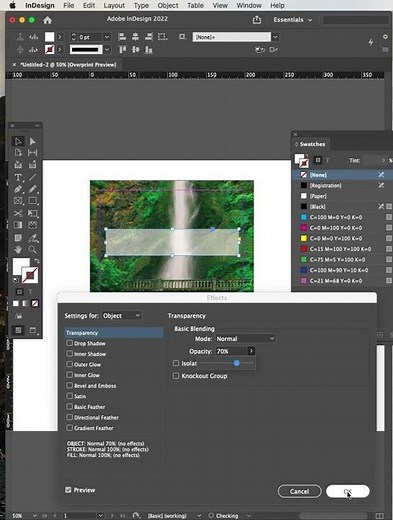Click the Share icon in title bar
The height and width of the screenshot is (520, 393).
(x=257, y=20)
